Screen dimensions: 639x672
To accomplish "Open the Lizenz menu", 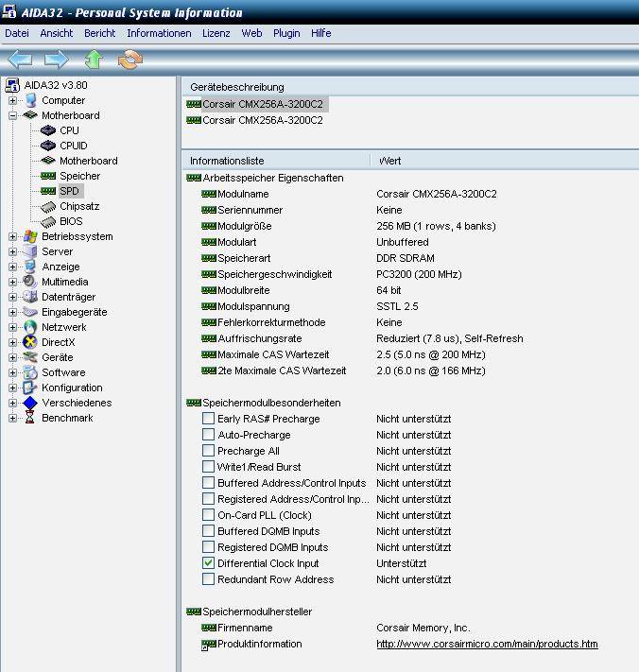I will pos(216,33).
